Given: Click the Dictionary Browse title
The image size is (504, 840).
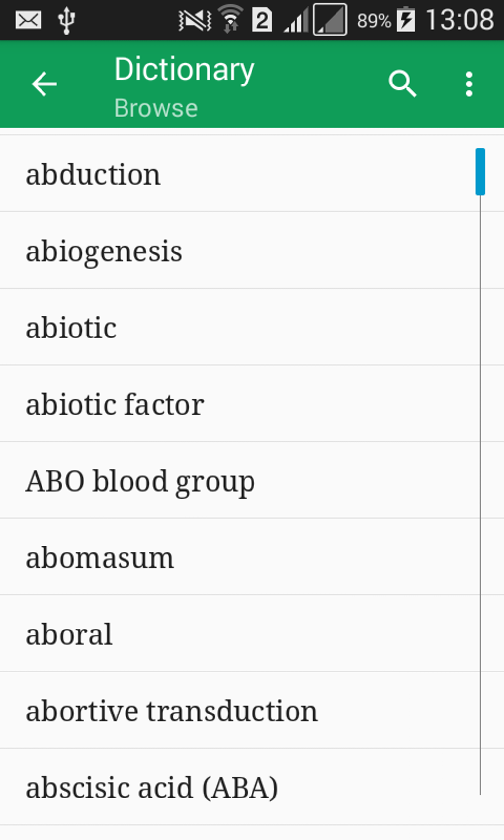Looking at the screenshot, I should (183, 84).
